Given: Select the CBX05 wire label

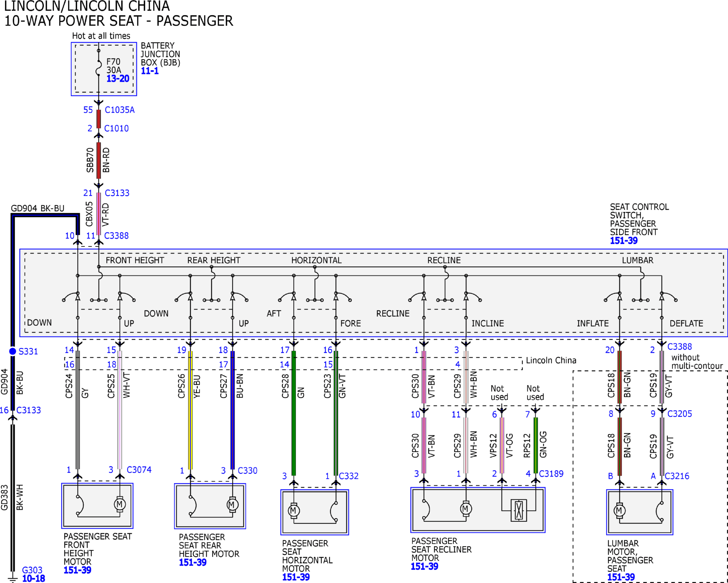Looking at the screenshot, I should click(89, 214).
